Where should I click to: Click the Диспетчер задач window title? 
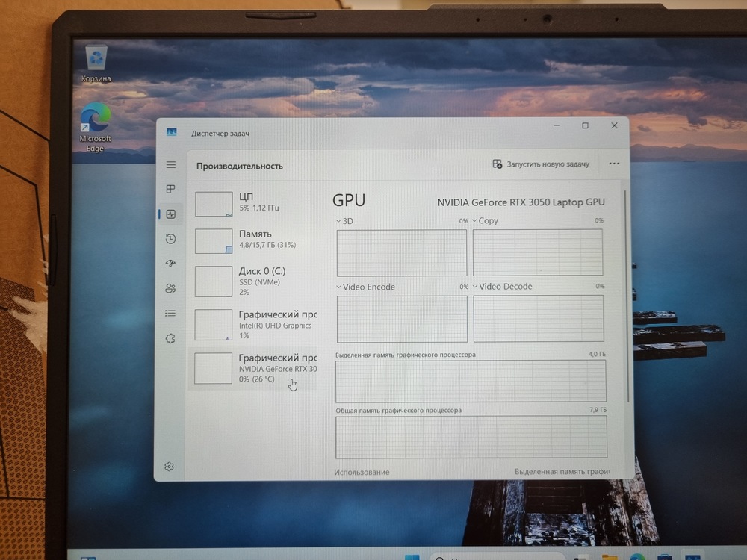point(220,134)
